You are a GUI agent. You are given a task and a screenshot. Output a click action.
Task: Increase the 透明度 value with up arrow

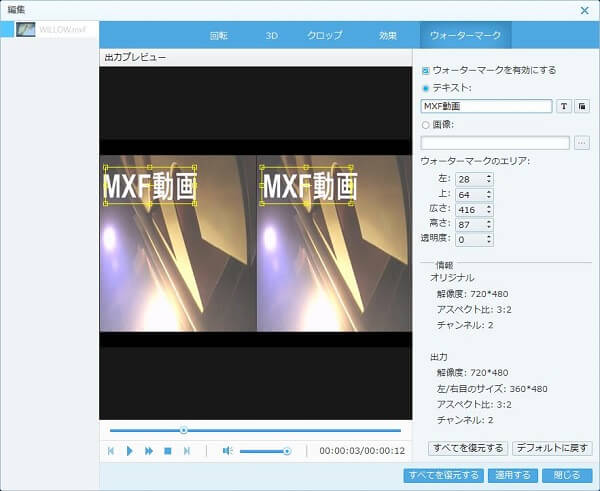click(489, 237)
